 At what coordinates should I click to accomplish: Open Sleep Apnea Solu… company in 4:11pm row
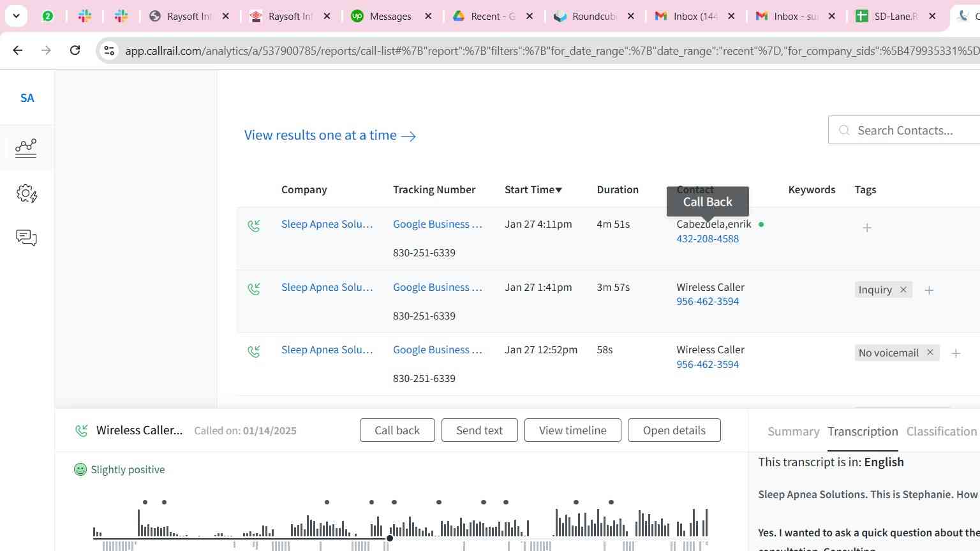point(327,224)
